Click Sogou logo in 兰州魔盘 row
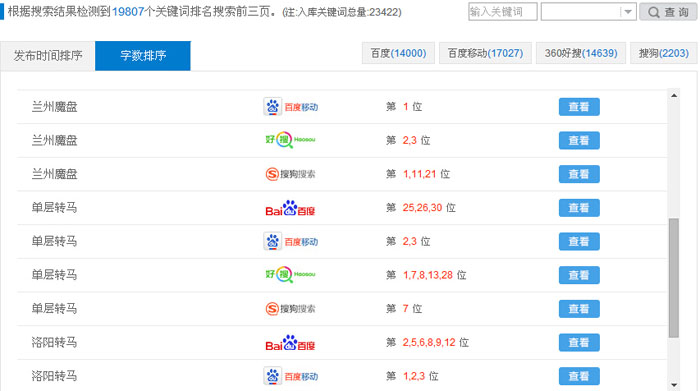This screenshot has width=700, height=391. [290, 174]
